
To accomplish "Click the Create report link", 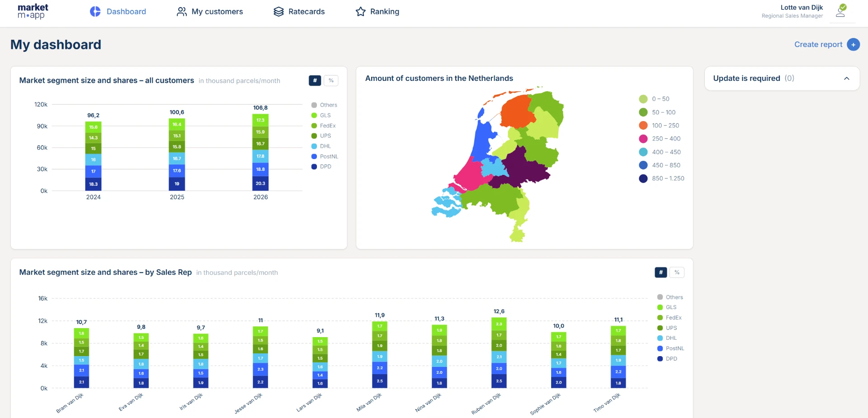I will click(x=818, y=44).
